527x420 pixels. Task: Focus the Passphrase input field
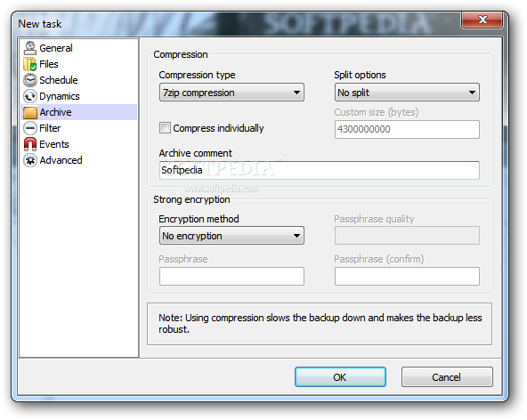point(231,276)
